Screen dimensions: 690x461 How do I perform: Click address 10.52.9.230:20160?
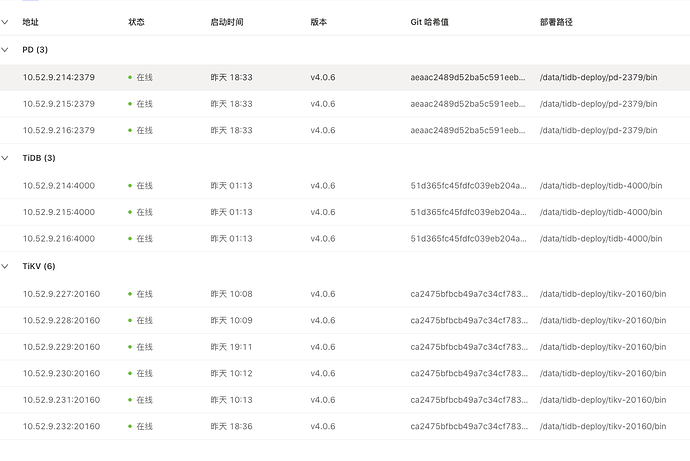pos(62,373)
